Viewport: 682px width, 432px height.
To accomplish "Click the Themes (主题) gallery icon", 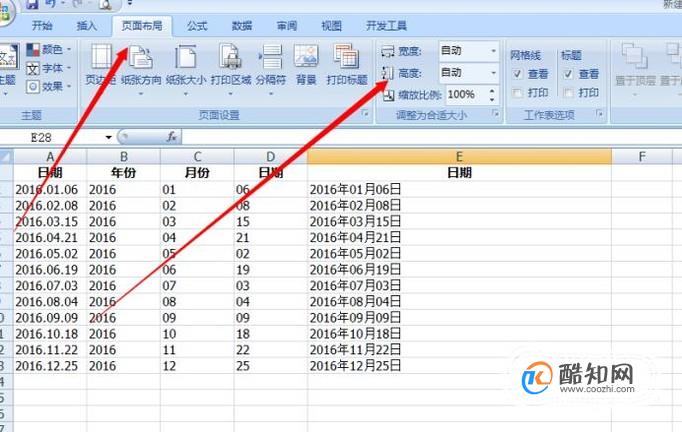I will 8,57.
